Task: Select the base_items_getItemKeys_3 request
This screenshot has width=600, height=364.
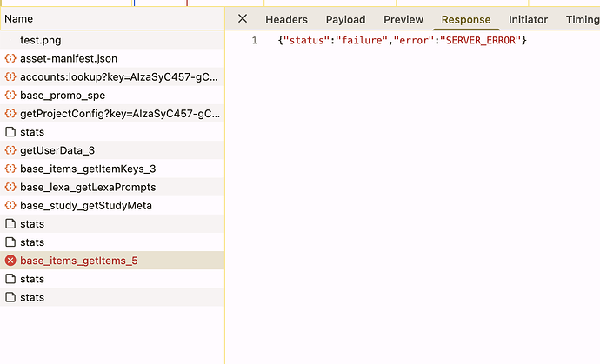Action: 88,169
